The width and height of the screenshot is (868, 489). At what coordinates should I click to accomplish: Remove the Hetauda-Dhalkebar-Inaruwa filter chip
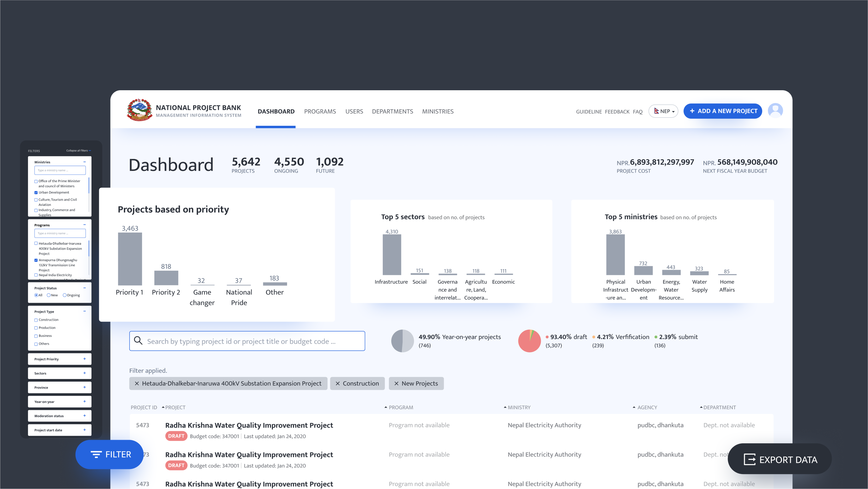click(137, 383)
